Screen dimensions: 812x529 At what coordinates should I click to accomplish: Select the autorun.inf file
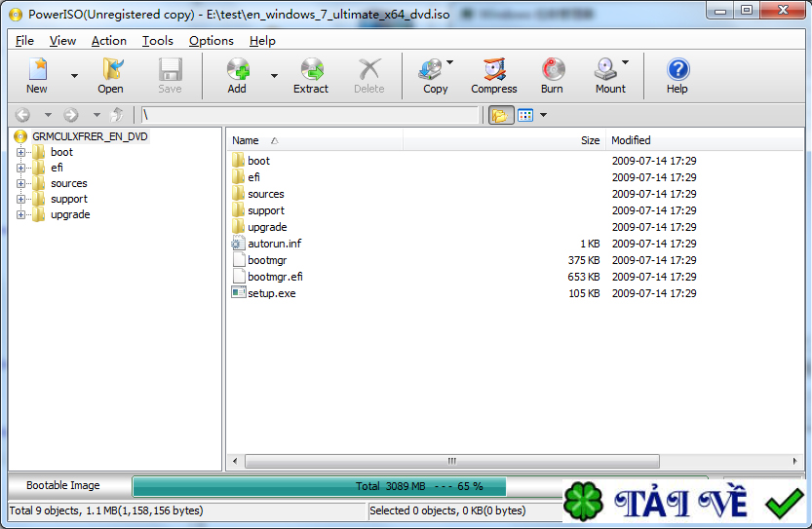(x=275, y=244)
